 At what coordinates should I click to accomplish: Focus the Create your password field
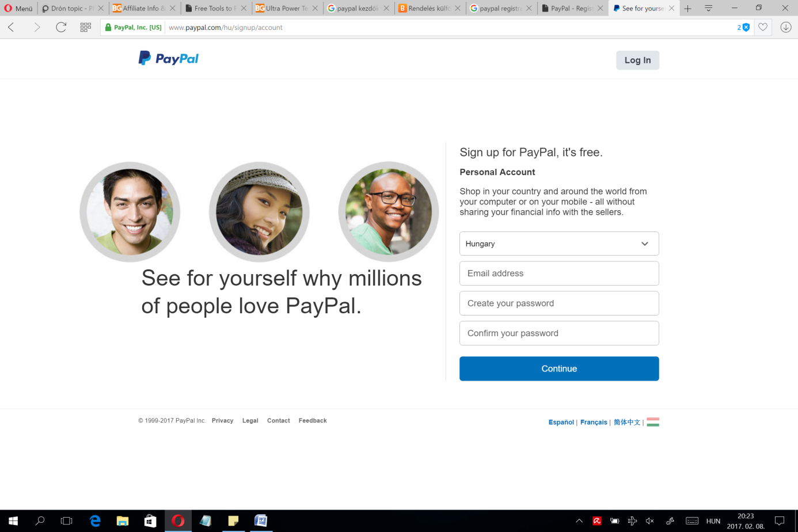tap(559, 303)
